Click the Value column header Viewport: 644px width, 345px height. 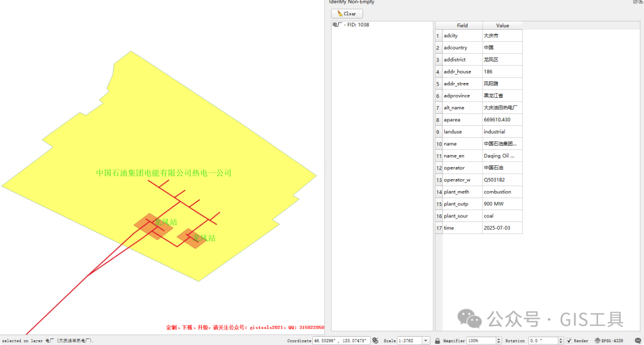coord(502,26)
